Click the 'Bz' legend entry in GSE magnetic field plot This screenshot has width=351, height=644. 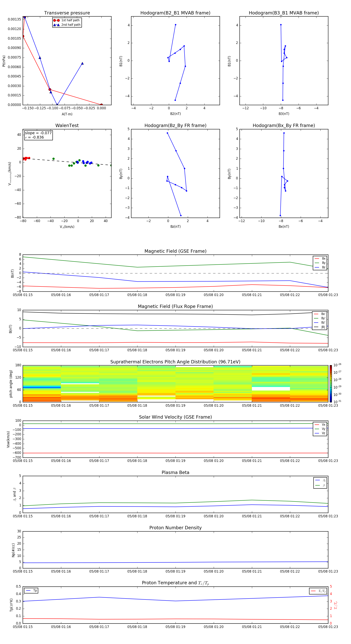[x=320, y=267]
